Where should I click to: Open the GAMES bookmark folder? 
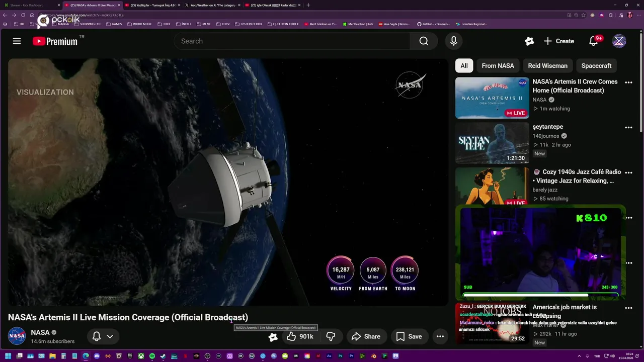coord(114,24)
